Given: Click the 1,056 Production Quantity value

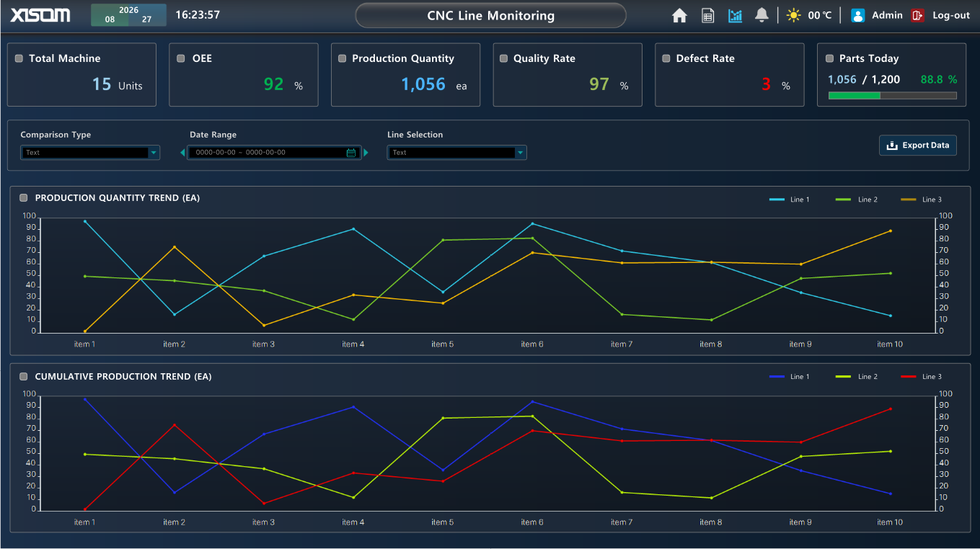Looking at the screenshot, I should (x=423, y=84).
